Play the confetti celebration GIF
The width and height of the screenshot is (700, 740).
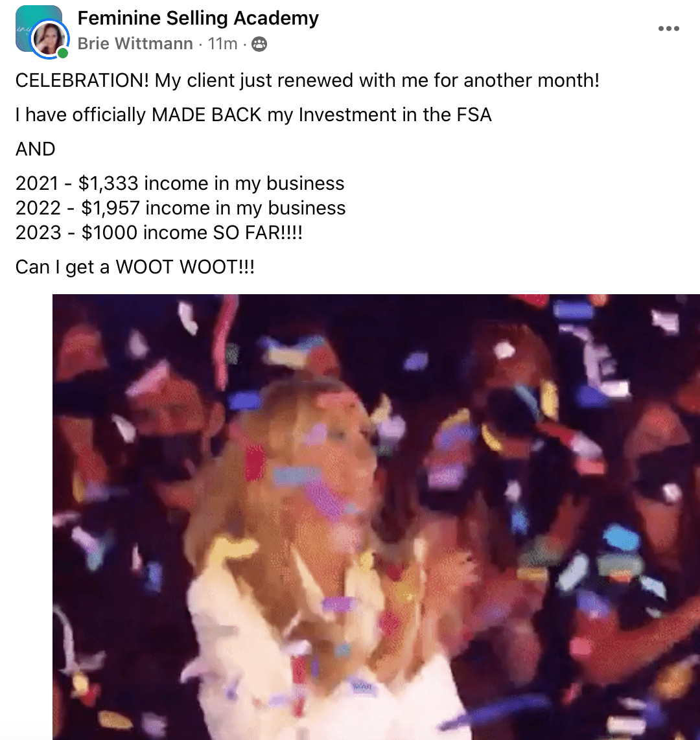click(376, 517)
